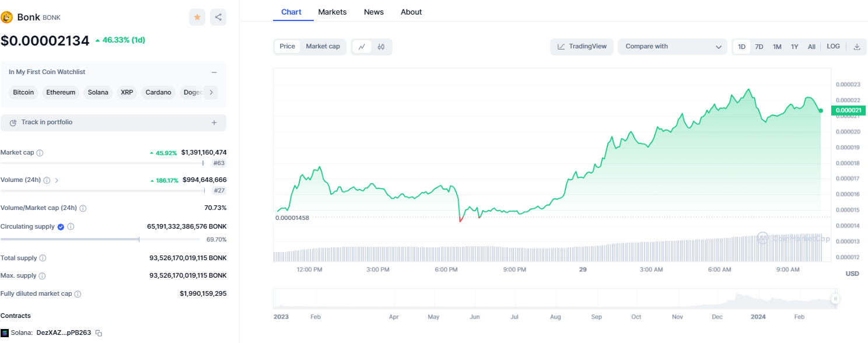Click the #27 volume rank badge
The height and width of the screenshot is (343, 868).
pos(219,191)
